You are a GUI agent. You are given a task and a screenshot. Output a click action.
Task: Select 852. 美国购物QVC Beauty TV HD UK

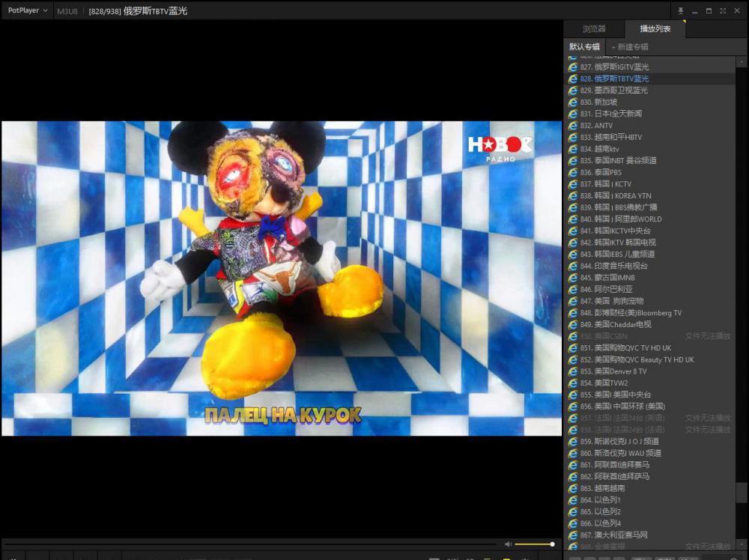pos(650,359)
